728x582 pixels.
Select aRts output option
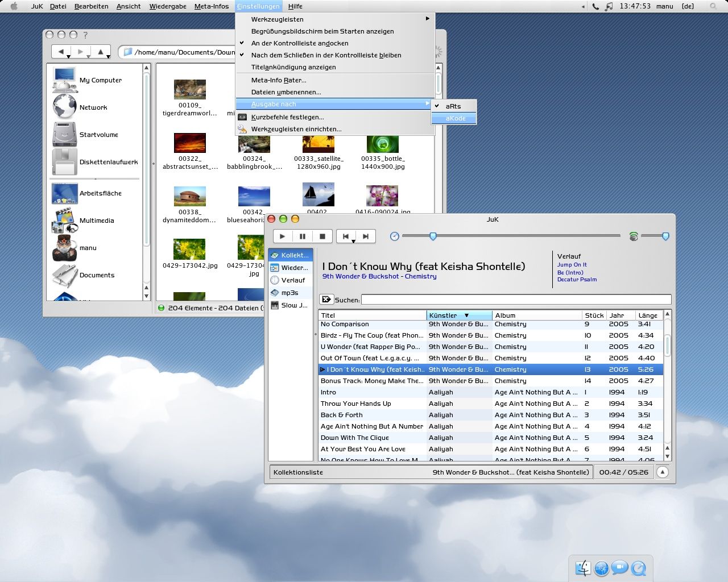pyautogui.click(x=453, y=106)
